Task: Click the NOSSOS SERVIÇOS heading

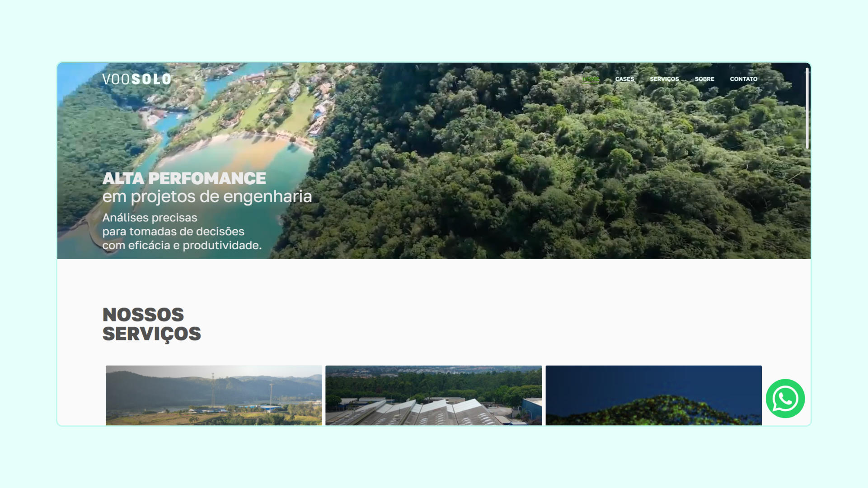Action: tap(152, 325)
